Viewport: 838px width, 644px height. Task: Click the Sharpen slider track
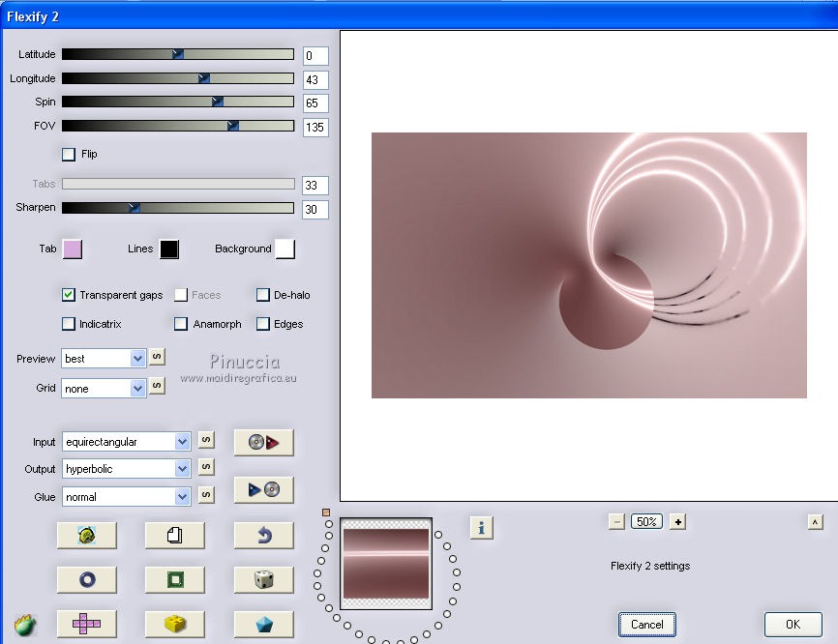[178, 207]
